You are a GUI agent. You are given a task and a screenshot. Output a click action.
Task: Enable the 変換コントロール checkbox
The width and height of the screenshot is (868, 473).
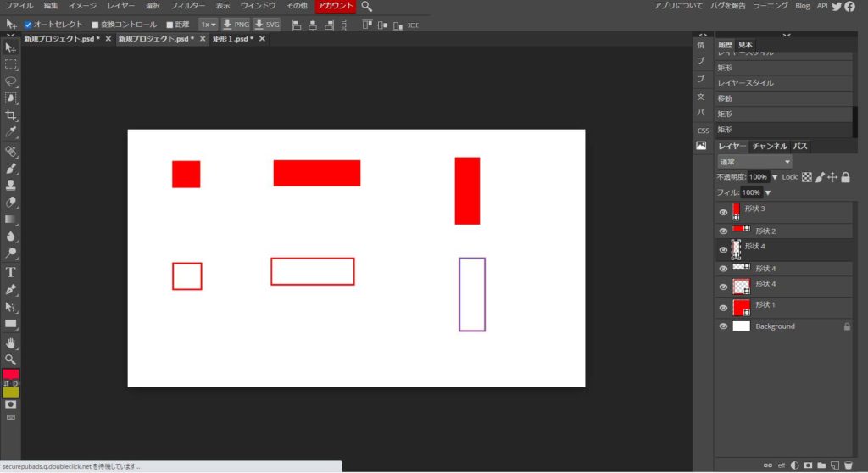(94, 25)
